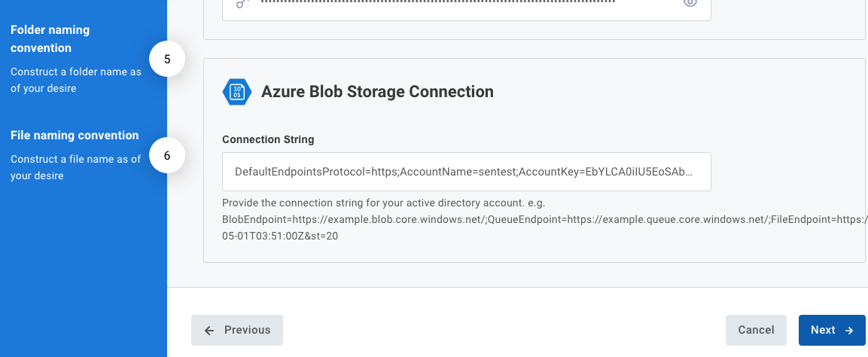Click the 'Construct a folder name' description

tap(75, 80)
